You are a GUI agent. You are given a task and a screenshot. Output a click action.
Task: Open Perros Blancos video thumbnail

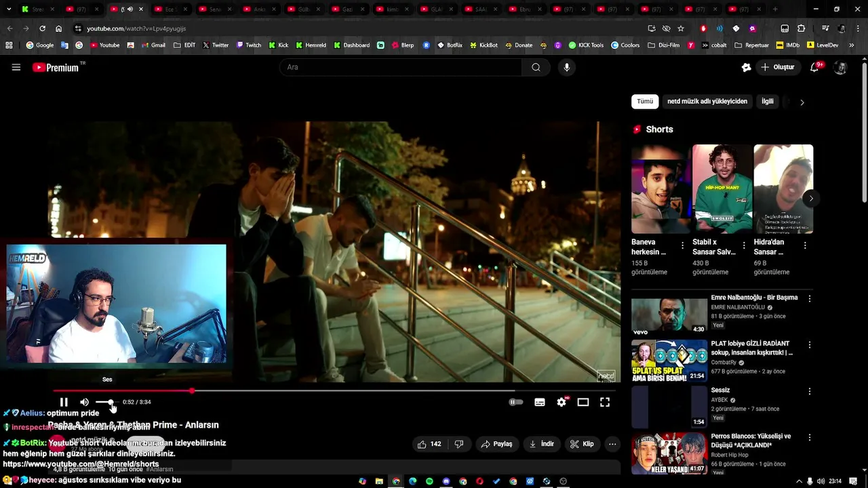click(x=669, y=453)
